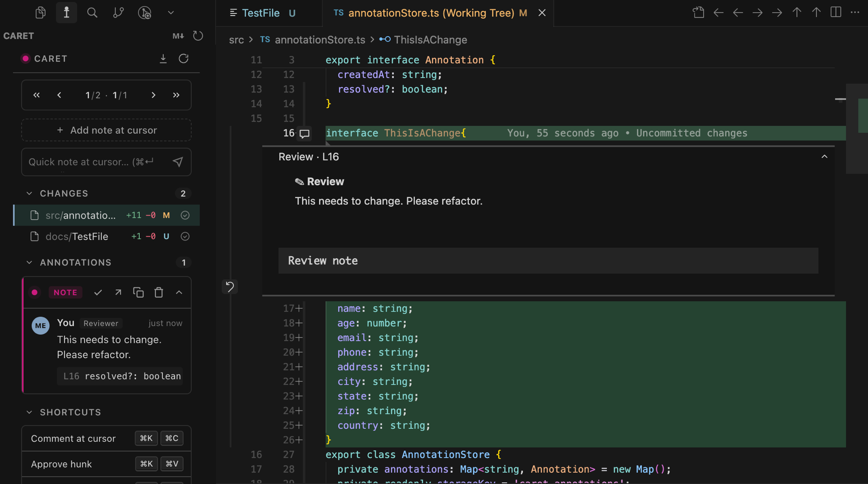Click annotationStore.ts in the breadcrumb
This screenshot has height=484, width=868.
[x=320, y=40]
